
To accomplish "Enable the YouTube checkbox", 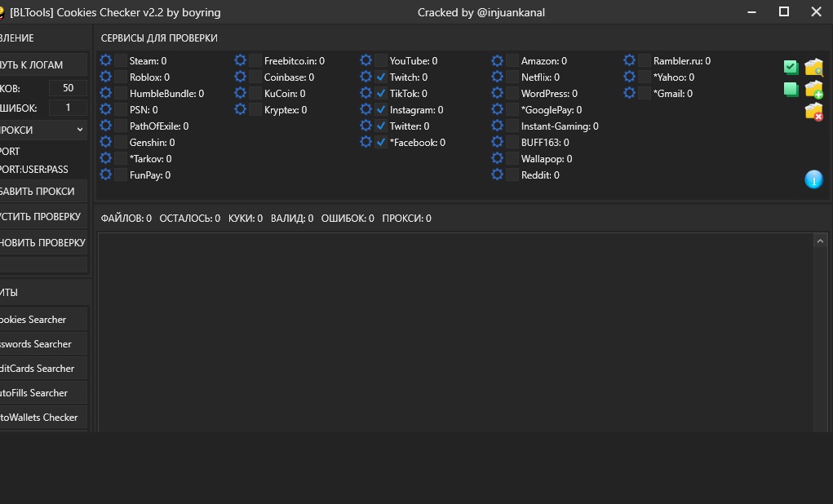I will (381, 60).
